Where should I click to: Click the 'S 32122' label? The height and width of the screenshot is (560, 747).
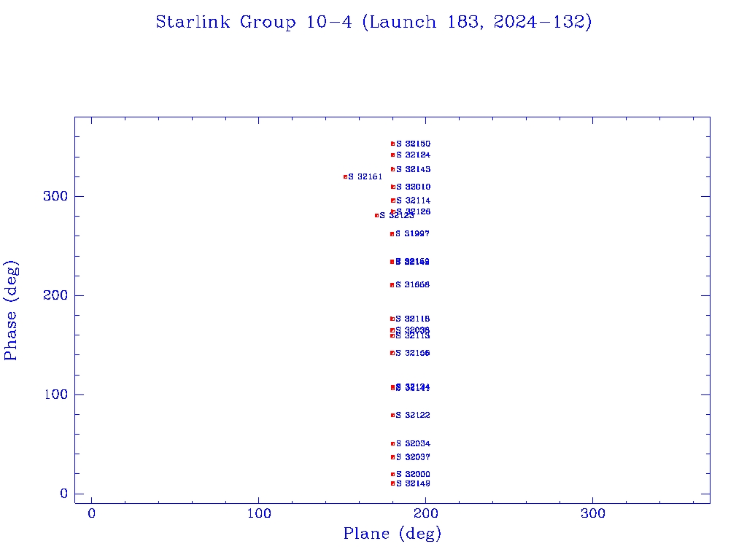tap(413, 415)
